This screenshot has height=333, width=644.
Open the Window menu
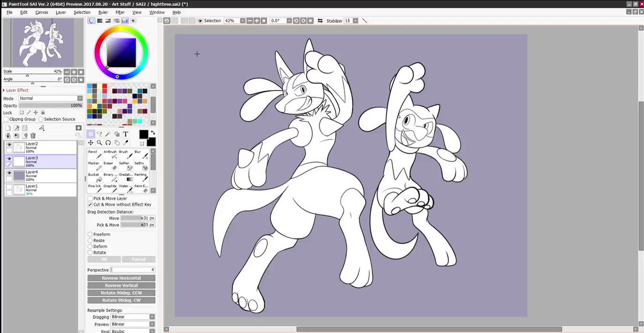tap(157, 12)
